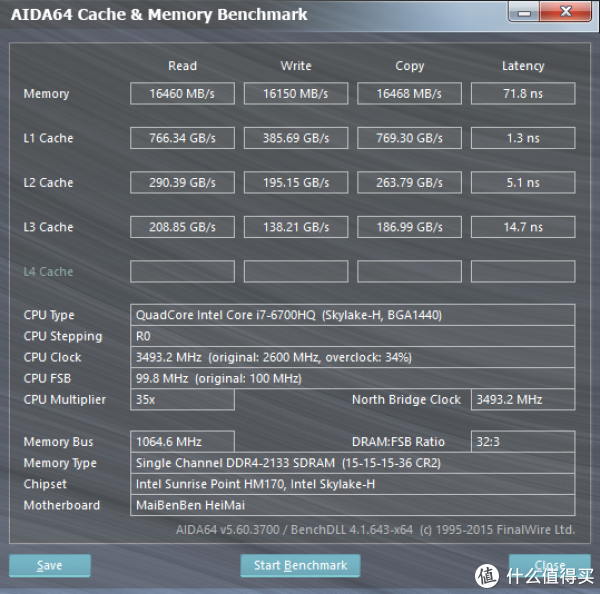Click the L3 Cache Write value 138.21 GB/s
The height and width of the screenshot is (594, 600).
pyautogui.click(x=296, y=227)
